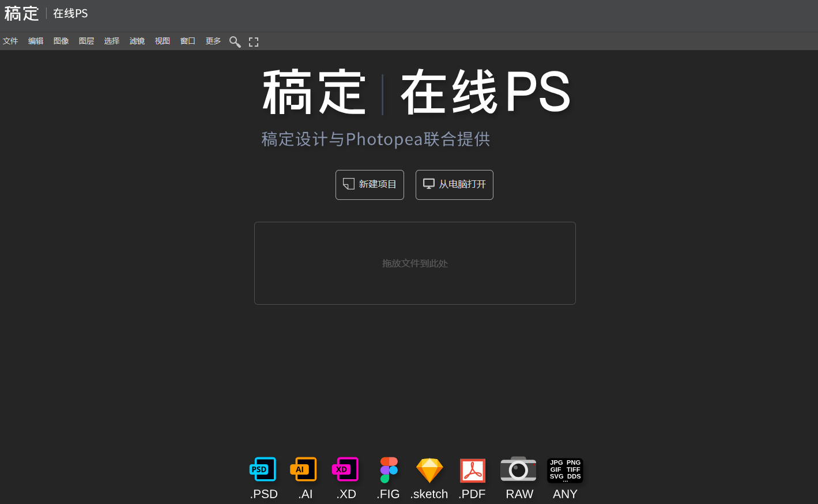Open the 选择 menu
The image size is (818, 504).
[x=112, y=41]
